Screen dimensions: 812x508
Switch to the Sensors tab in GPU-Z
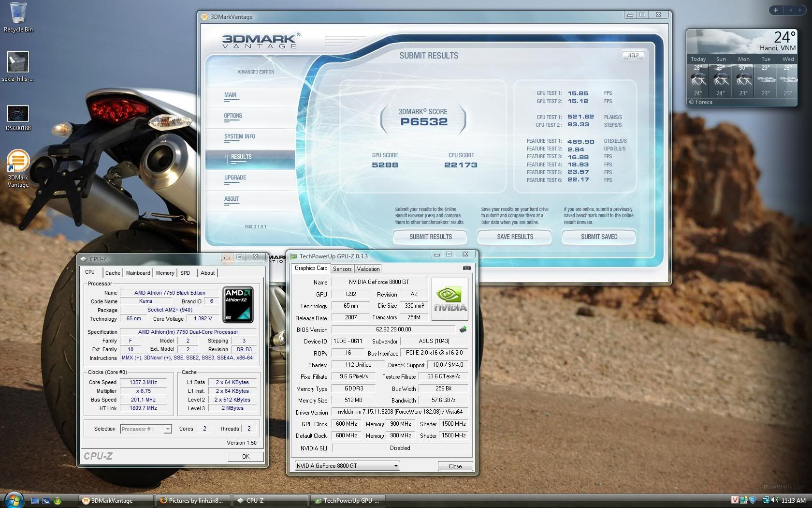click(x=342, y=269)
